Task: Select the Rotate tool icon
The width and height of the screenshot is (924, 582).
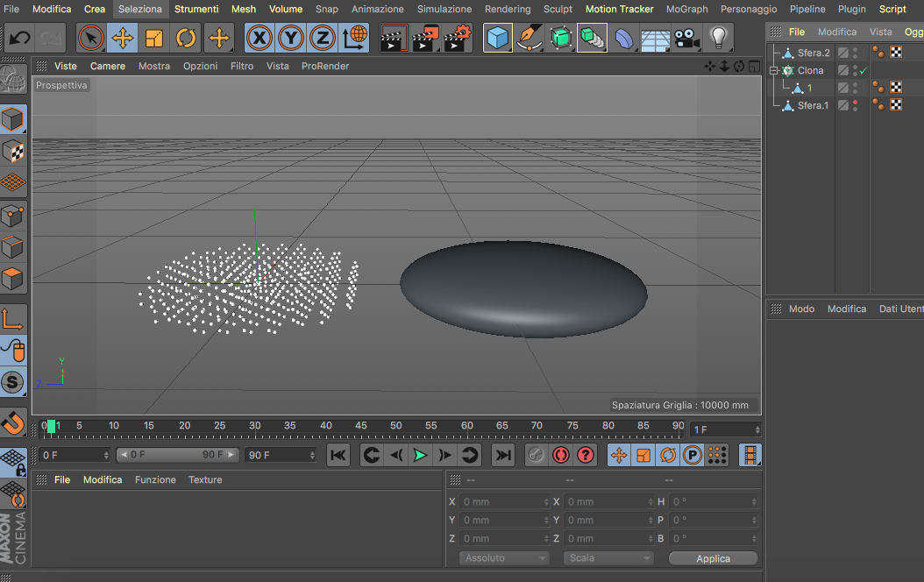Action: coord(186,39)
